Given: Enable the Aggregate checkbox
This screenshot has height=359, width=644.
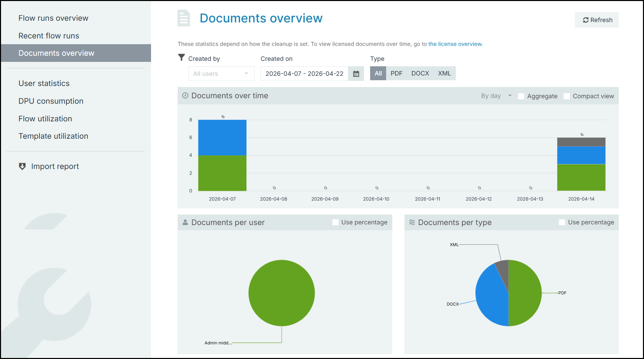Looking at the screenshot, I should click(521, 96).
